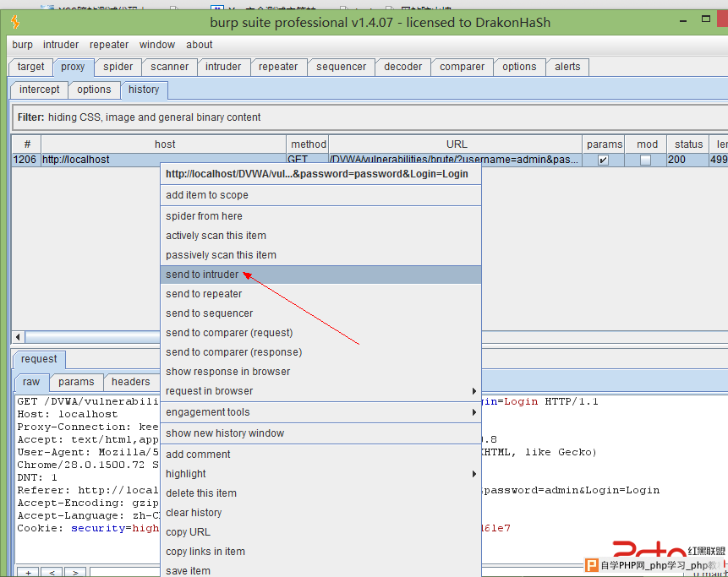Click the plus search button at bottom
The height and width of the screenshot is (577, 728).
tap(28, 573)
